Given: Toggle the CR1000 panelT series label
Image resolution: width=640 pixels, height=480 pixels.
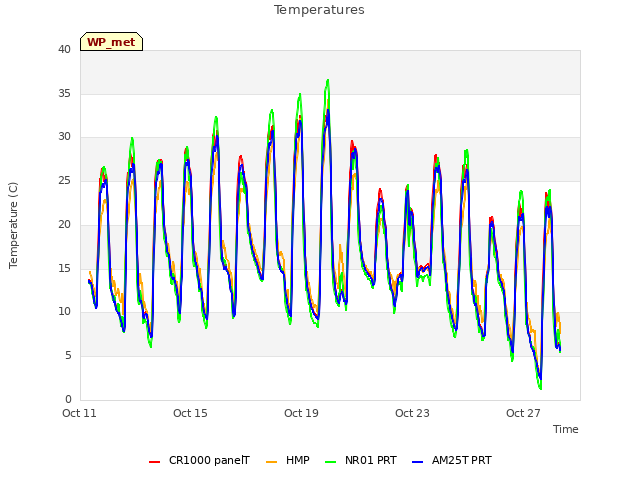Looking at the screenshot, I should [209, 460].
